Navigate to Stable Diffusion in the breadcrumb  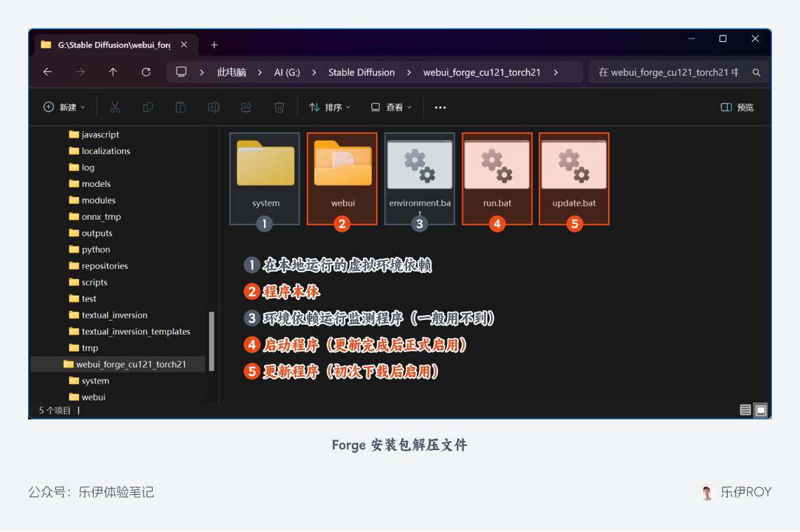[x=361, y=72]
